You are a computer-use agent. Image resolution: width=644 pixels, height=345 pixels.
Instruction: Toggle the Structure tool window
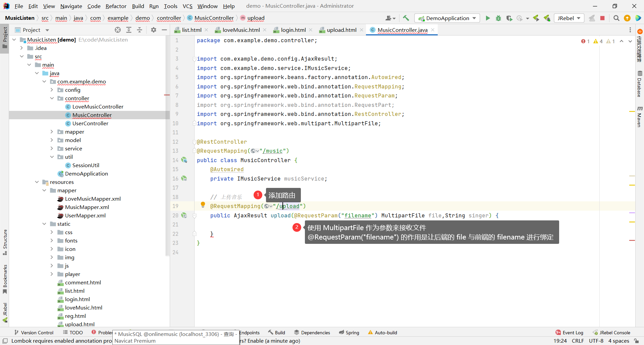pyautogui.click(x=5, y=242)
